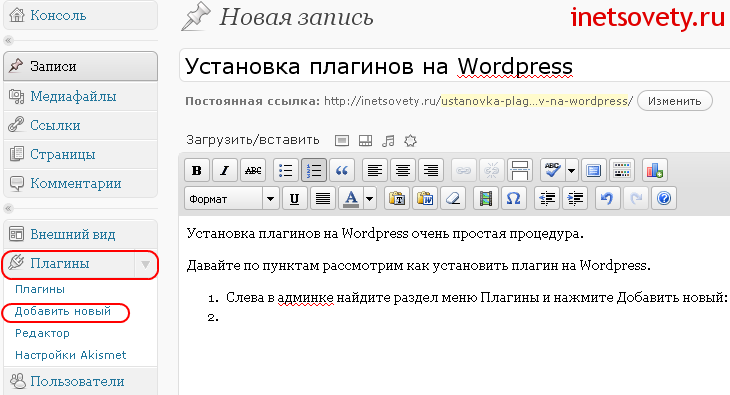Click the unlink icon
The width and height of the screenshot is (730, 395).
click(491, 170)
